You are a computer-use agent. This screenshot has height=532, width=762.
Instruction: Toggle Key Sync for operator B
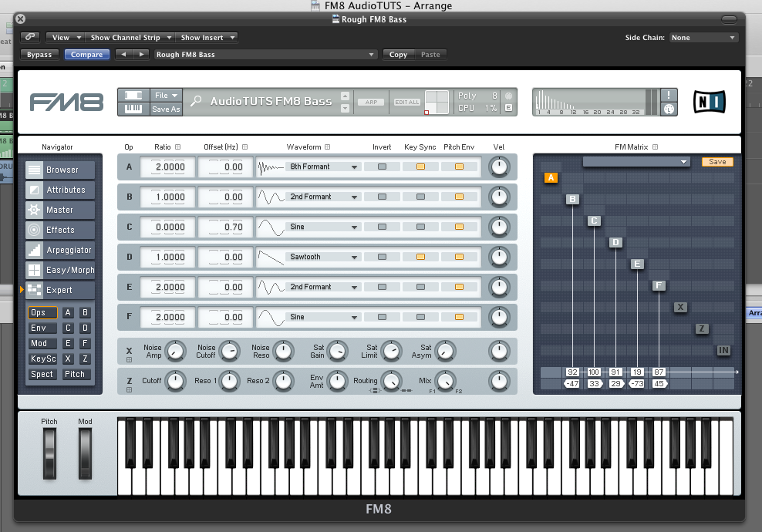[x=420, y=197]
